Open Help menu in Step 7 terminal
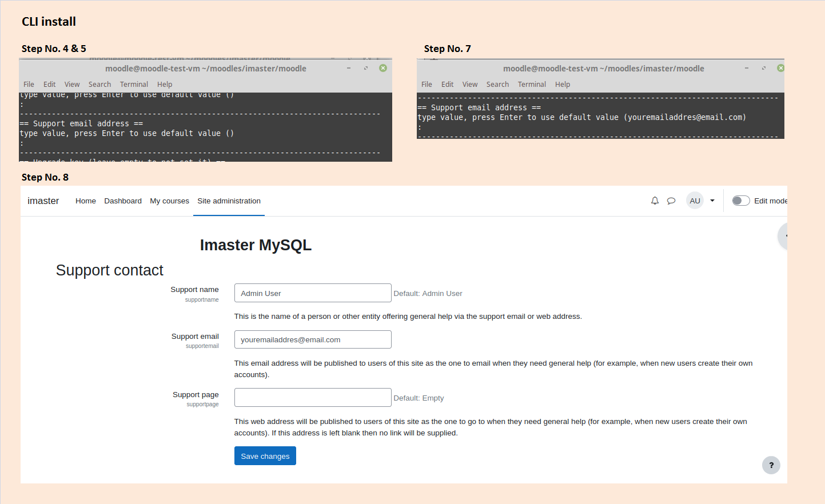 coord(563,85)
